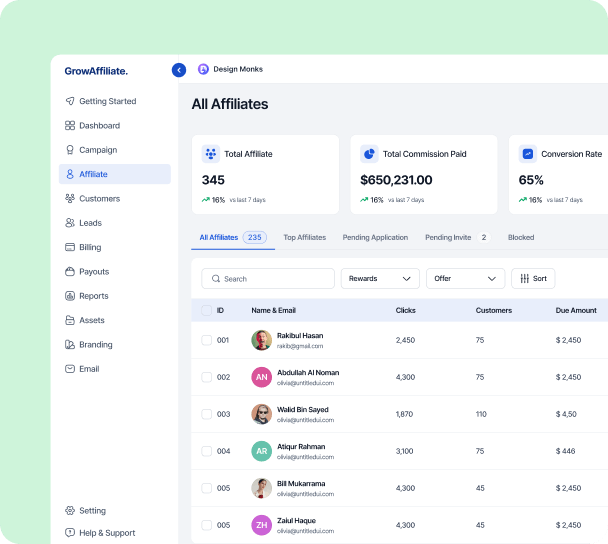Open the Offer dropdown filter
The image size is (608, 544).
[x=465, y=279]
